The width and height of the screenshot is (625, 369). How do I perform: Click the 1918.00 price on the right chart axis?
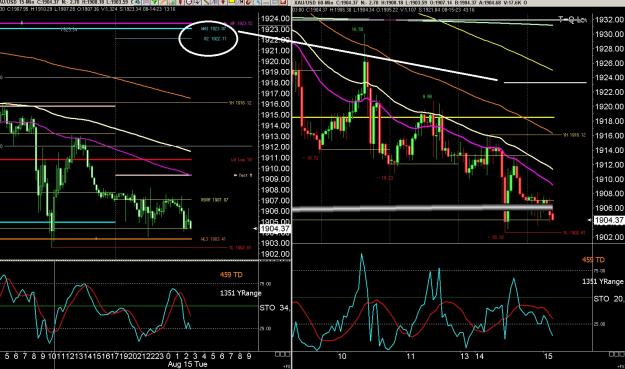(609, 121)
